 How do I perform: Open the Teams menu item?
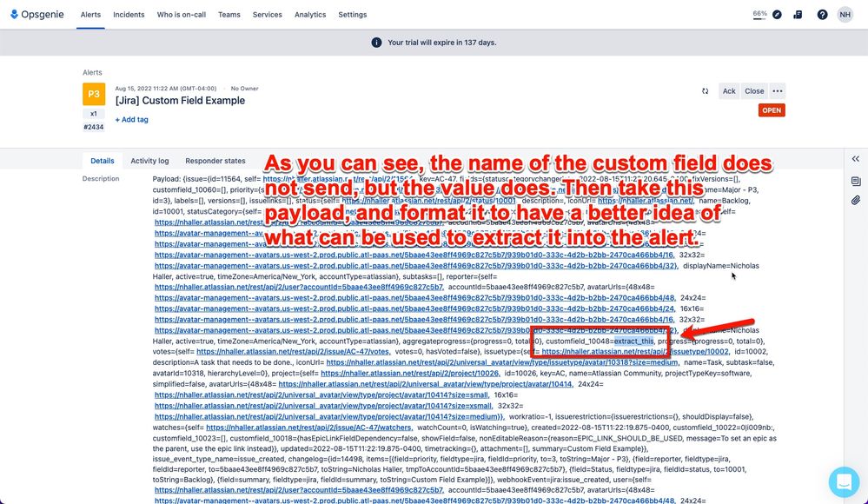pyautogui.click(x=229, y=15)
